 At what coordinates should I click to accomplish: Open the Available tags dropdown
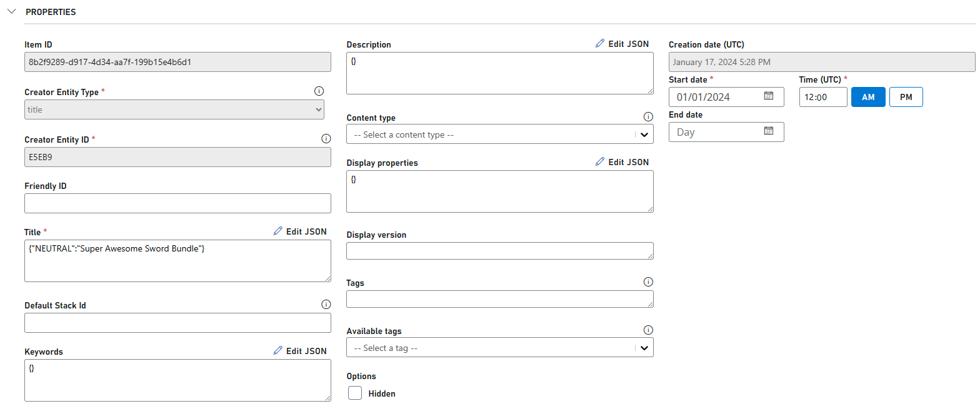pyautogui.click(x=499, y=348)
